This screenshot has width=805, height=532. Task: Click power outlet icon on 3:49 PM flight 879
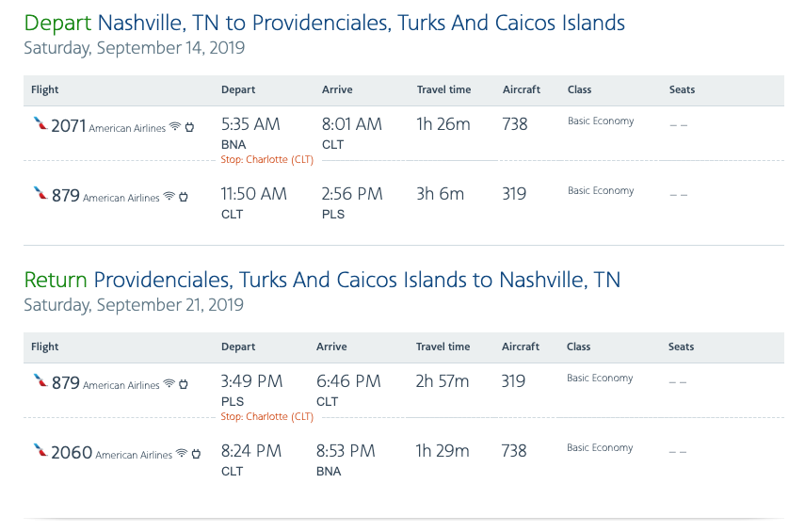click(x=184, y=384)
